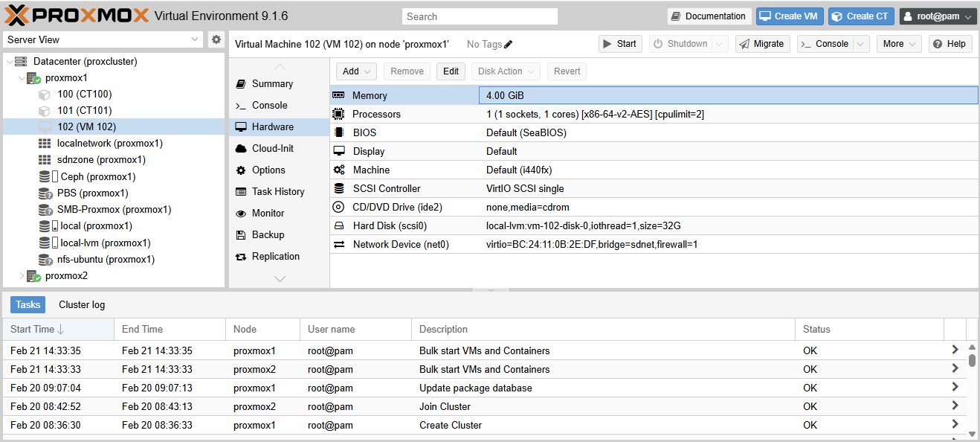Click the Display monitor icon

pyautogui.click(x=339, y=151)
